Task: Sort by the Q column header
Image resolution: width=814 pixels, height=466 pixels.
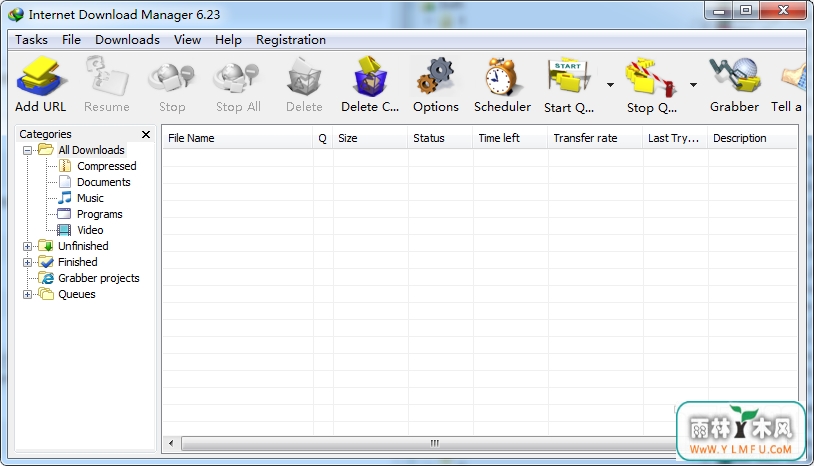Action: [323, 138]
